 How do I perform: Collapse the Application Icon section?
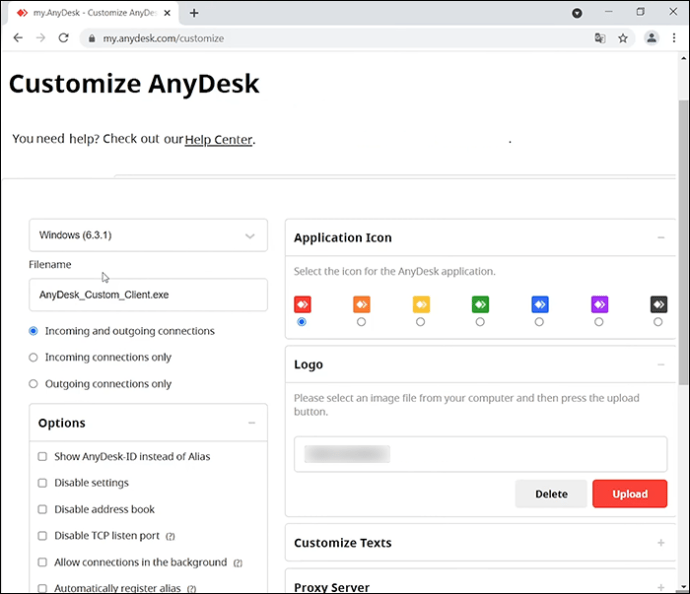point(661,238)
